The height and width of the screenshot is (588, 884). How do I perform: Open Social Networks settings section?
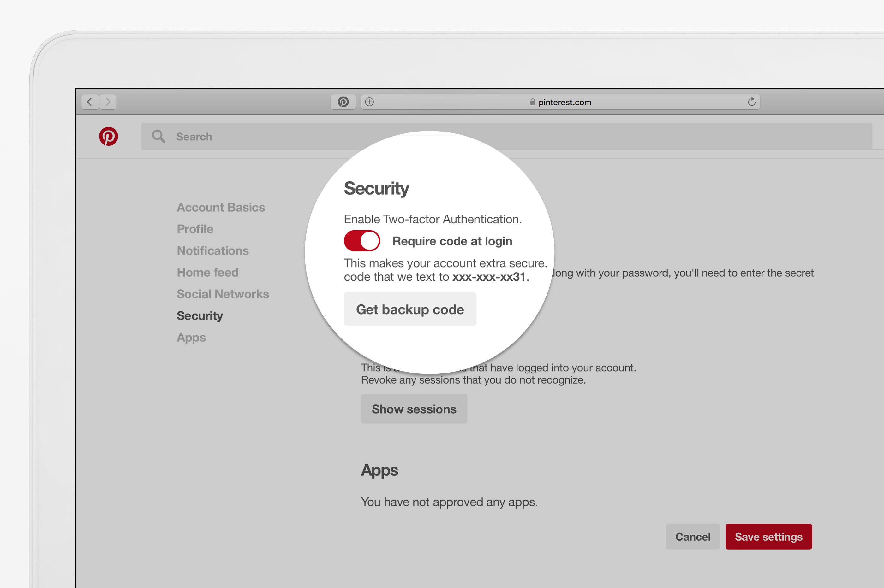(223, 294)
